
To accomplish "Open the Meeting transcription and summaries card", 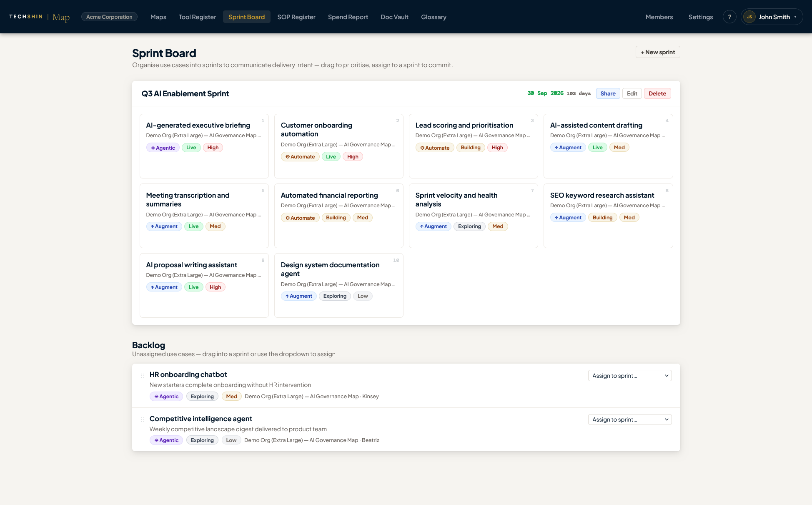I will [x=204, y=216].
